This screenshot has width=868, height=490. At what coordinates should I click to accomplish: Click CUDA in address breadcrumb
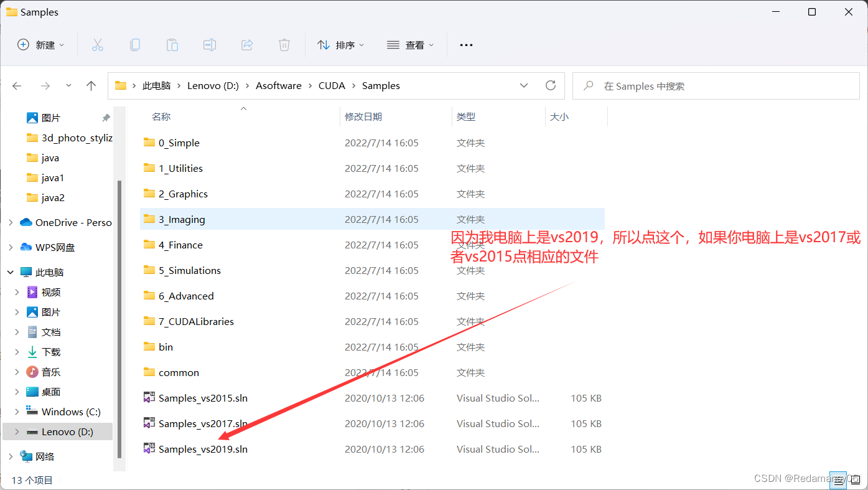pos(332,86)
